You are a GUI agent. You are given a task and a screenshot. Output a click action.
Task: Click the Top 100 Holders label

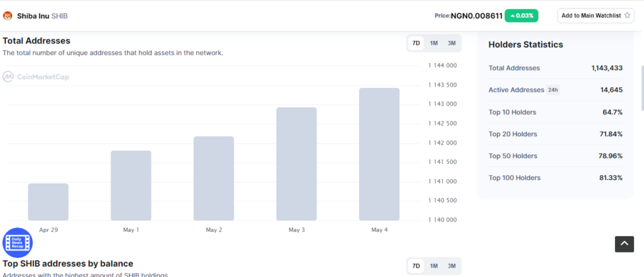(514, 178)
